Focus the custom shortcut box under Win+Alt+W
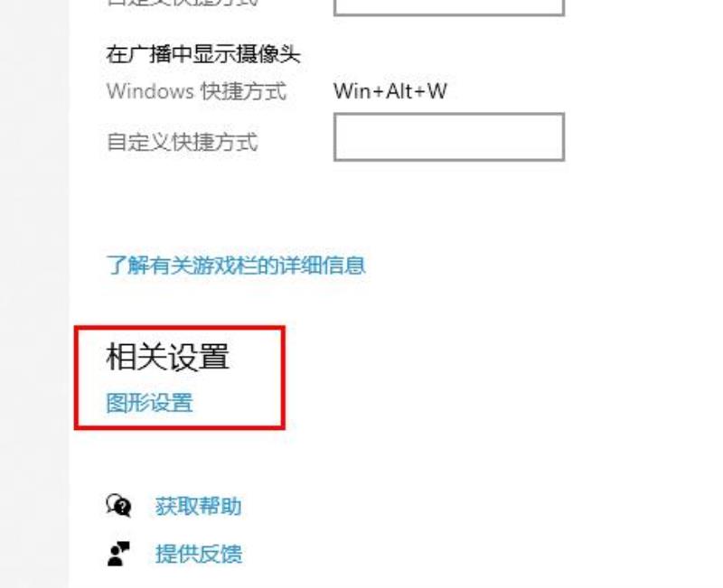This screenshot has width=723, height=588. (x=449, y=137)
